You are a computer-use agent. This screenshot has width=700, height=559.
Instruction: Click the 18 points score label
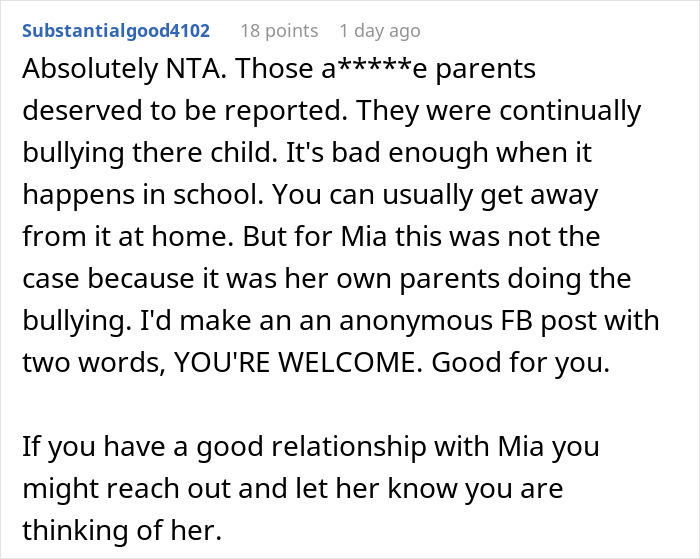(279, 31)
